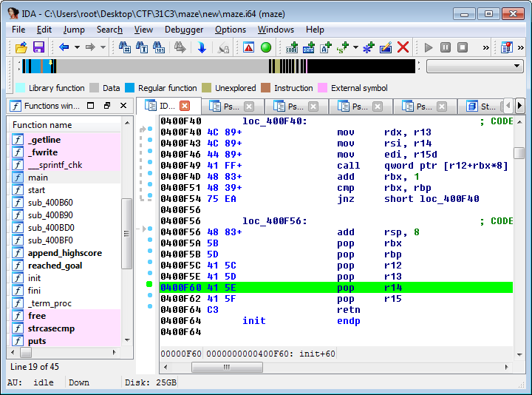Click the search byte sequence binoculars icon
Screen dimensions: 532x395
tap(158, 47)
